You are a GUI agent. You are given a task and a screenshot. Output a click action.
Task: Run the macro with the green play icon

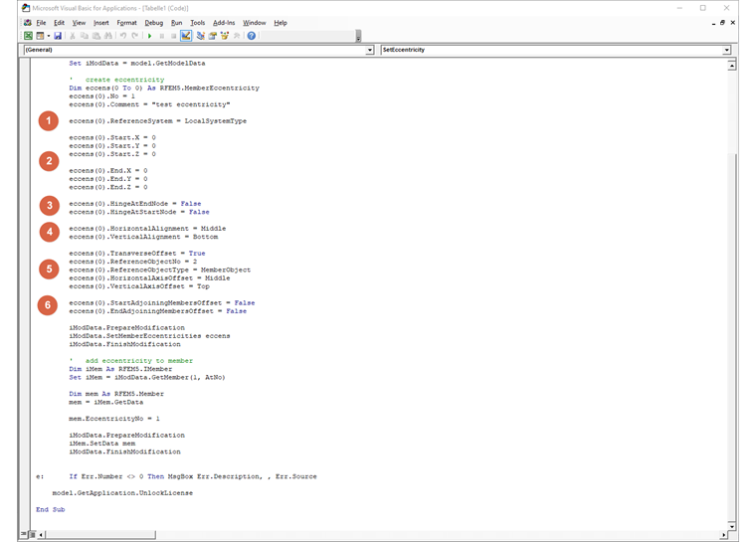(150, 36)
